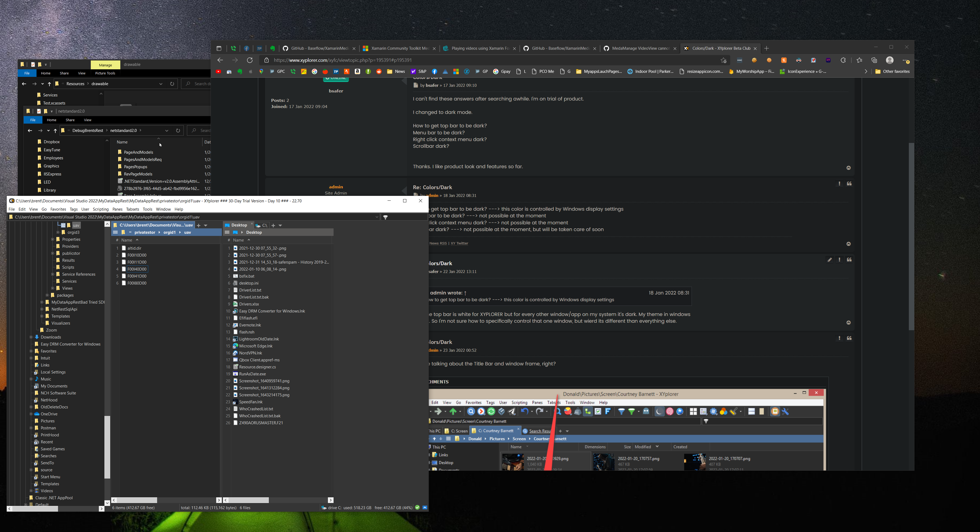Add this page to favorites via star icon

tap(723, 60)
